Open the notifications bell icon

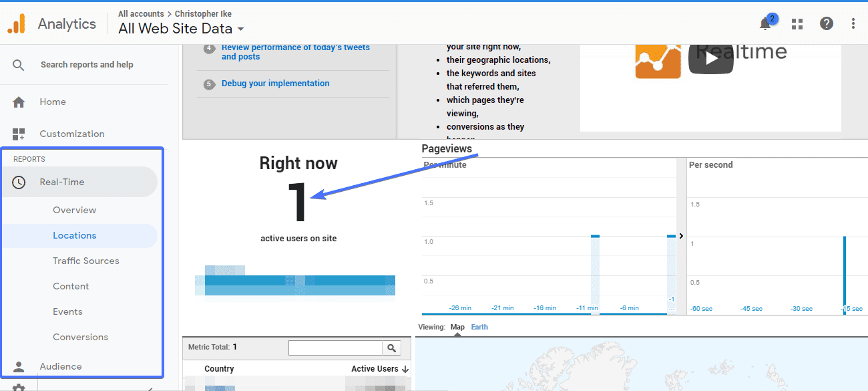click(x=765, y=24)
